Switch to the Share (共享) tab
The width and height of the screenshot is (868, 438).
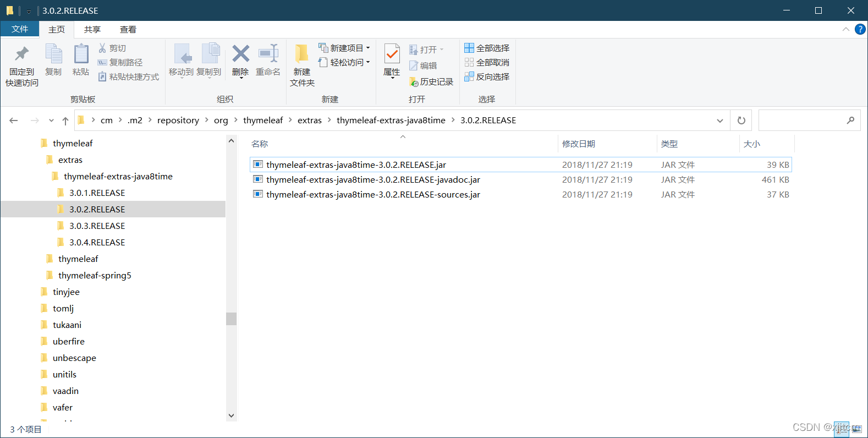92,29
